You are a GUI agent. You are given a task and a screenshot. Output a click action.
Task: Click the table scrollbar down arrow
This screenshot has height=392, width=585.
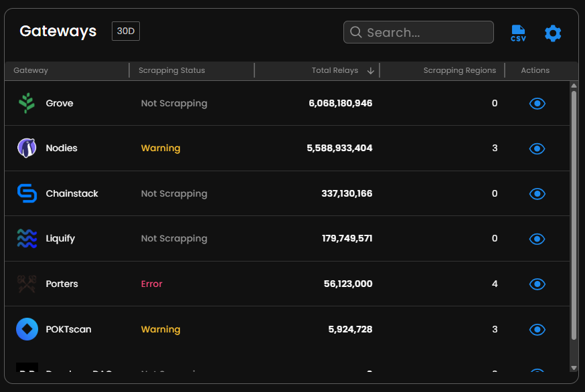pyautogui.click(x=574, y=368)
